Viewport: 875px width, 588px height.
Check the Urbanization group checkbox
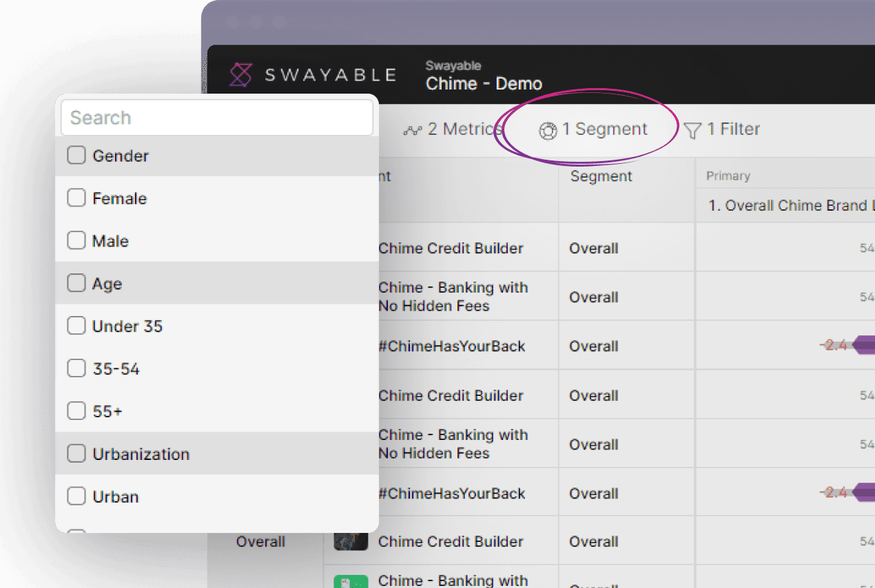(x=76, y=454)
